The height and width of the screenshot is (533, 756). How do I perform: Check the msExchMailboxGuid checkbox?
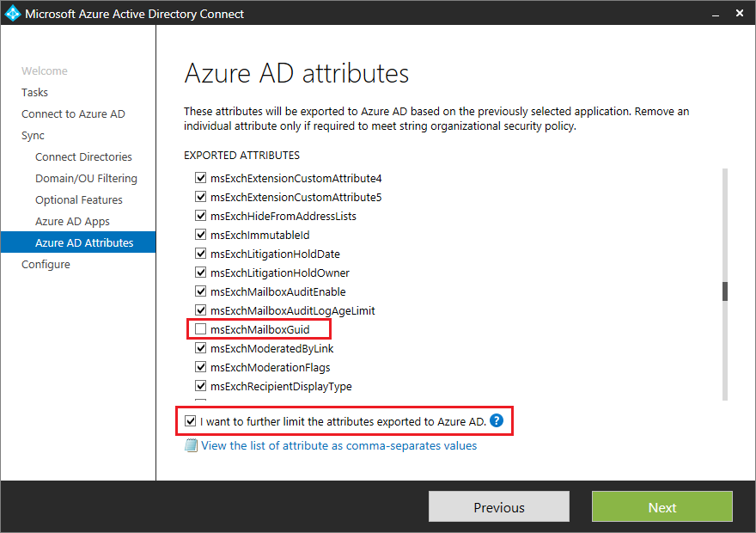(x=200, y=329)
